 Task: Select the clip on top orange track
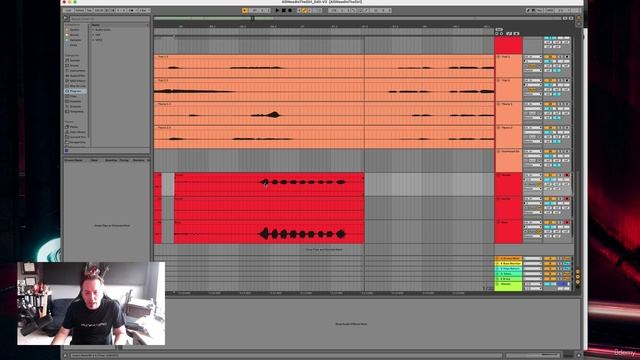pyautogui.click(x=324, y=66)
